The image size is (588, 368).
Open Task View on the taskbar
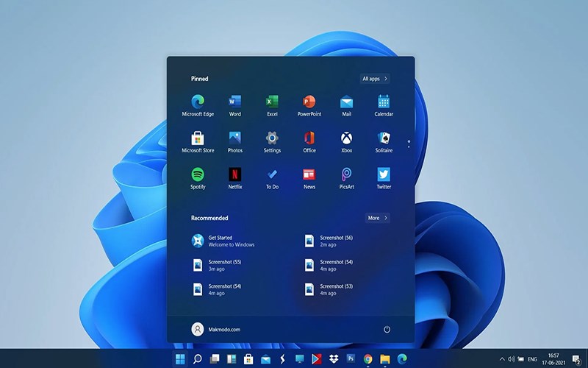215,359
